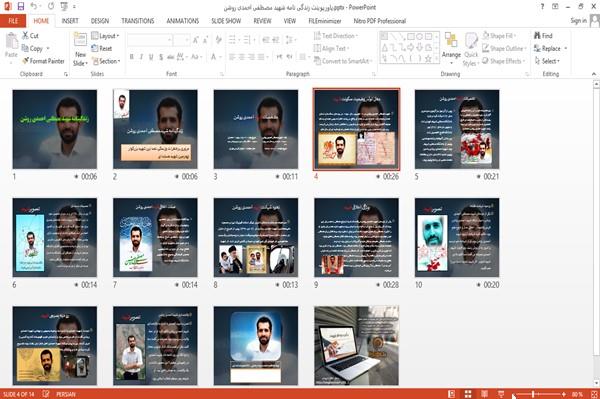This screenshot has height=399, width=600.
Task: Reset the slide using the Reset button
Action: click(x=101, y=48)
